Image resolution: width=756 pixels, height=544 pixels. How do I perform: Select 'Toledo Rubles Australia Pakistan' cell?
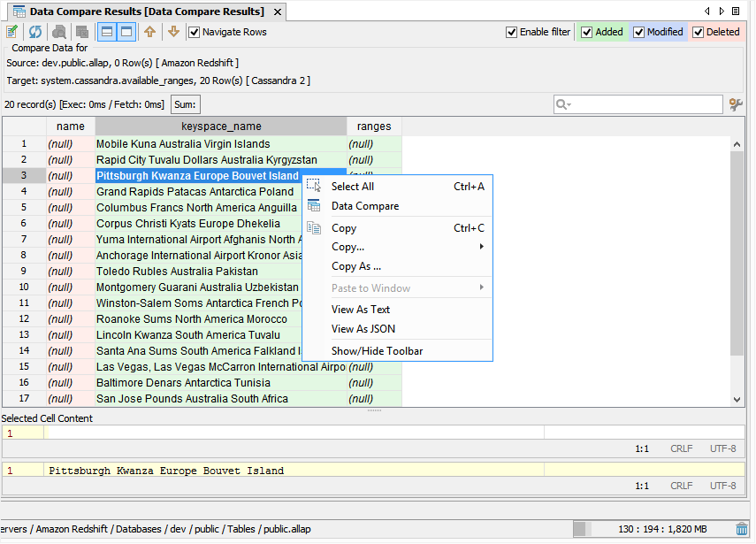click(199, 271)
